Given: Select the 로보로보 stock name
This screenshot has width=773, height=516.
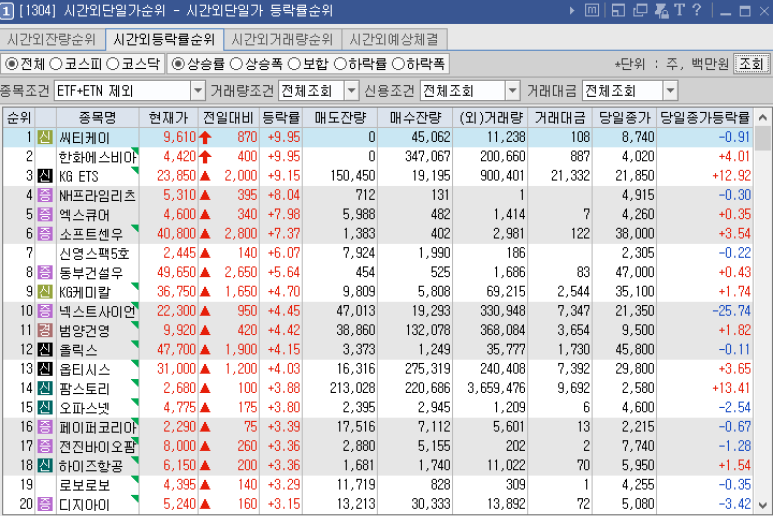Looking at the screenshot, I should (84, 485).
